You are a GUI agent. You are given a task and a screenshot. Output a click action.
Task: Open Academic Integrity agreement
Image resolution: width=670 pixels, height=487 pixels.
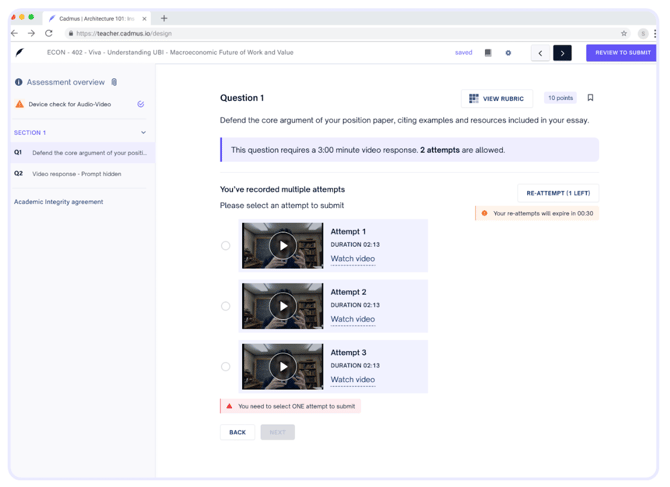(x=59, y=202)
